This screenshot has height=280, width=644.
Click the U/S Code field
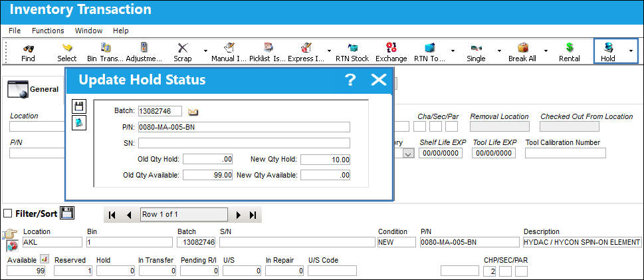[332, 271]
